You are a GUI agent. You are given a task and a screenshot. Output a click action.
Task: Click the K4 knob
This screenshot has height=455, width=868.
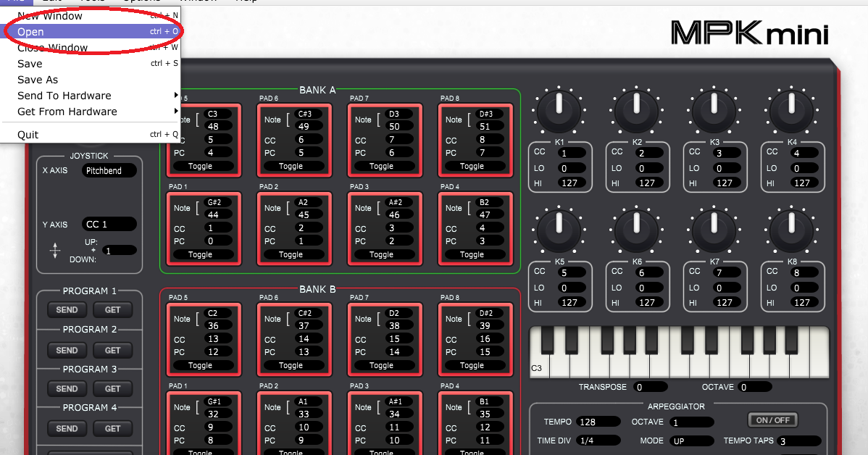pos(791,110)
